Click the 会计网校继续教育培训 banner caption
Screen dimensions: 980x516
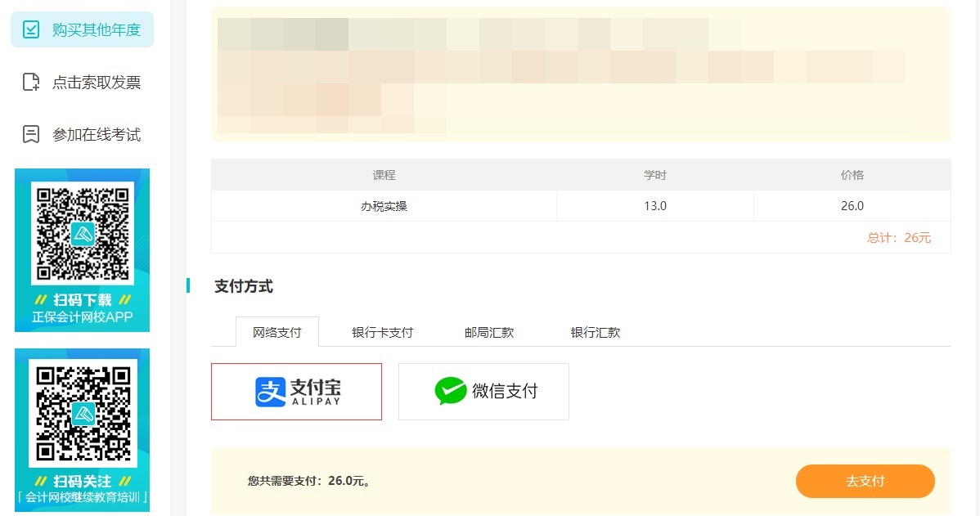(x=82, y=497)
